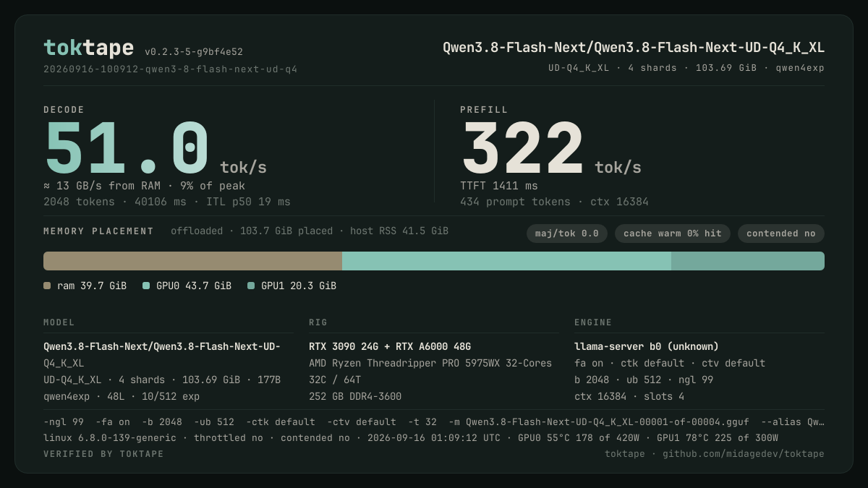
Task: Click the ram legend color swatch
Action: tap(47, 286)
